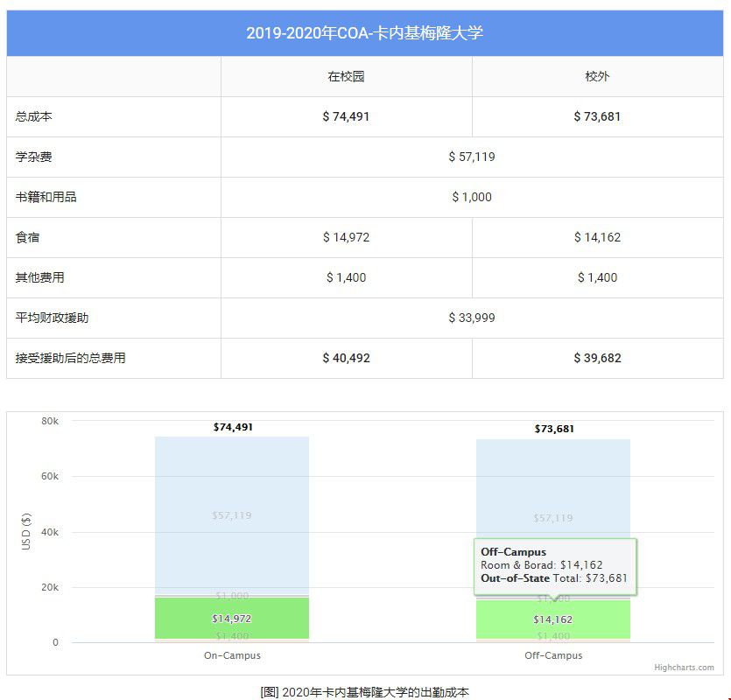Screen dimensions: 731x700
Task: Click the bold Off-Campus tooltip heading
Action: click(x=513, y=552)
